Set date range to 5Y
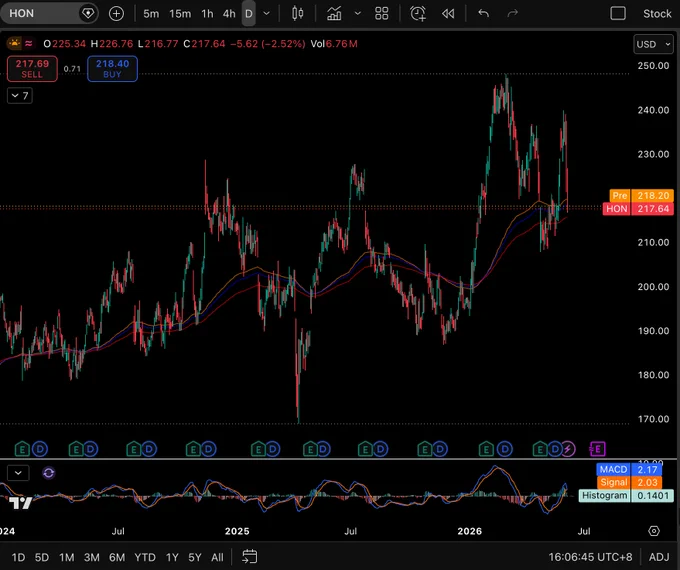 pyautogui.click(x=195, y=557)
